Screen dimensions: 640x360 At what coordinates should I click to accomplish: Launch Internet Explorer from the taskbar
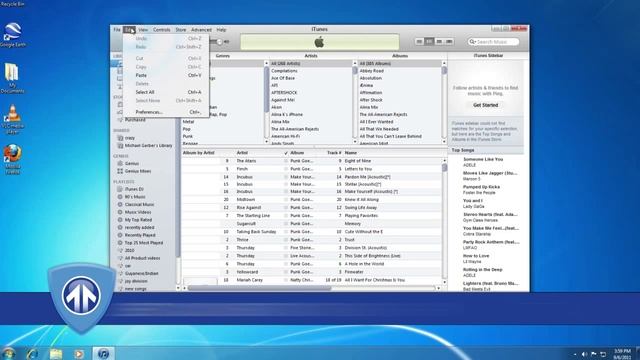(32, 353)
